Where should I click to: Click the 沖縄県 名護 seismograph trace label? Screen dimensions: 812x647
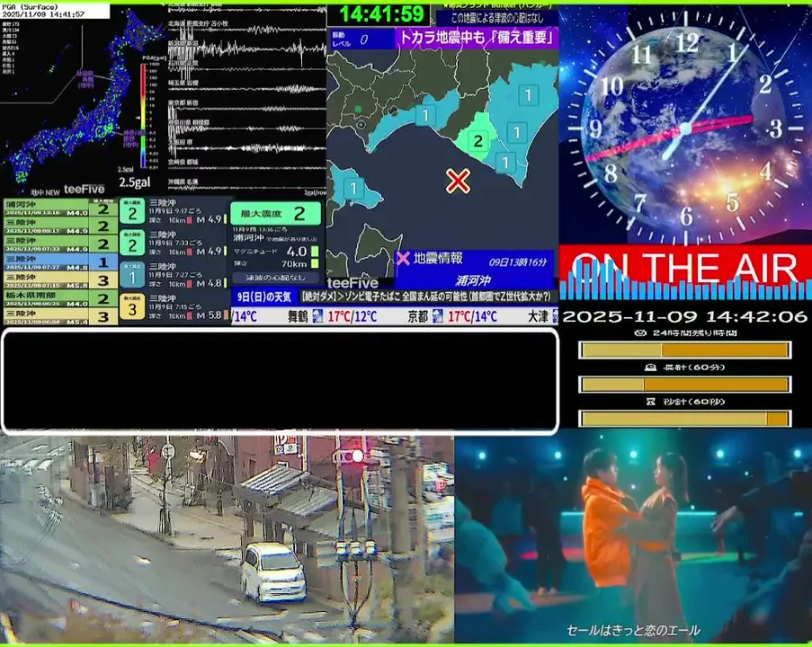pyautogui.click(x=183, y=182)
